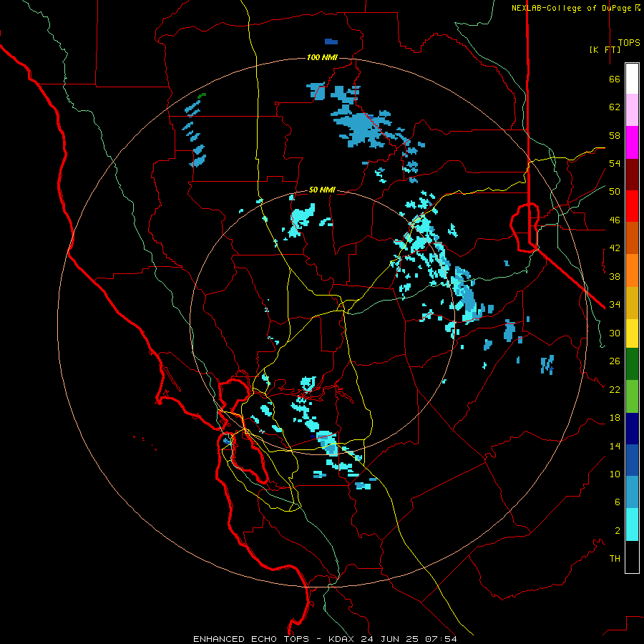Click the magenta legend swatch near 58

coord(632,142)
